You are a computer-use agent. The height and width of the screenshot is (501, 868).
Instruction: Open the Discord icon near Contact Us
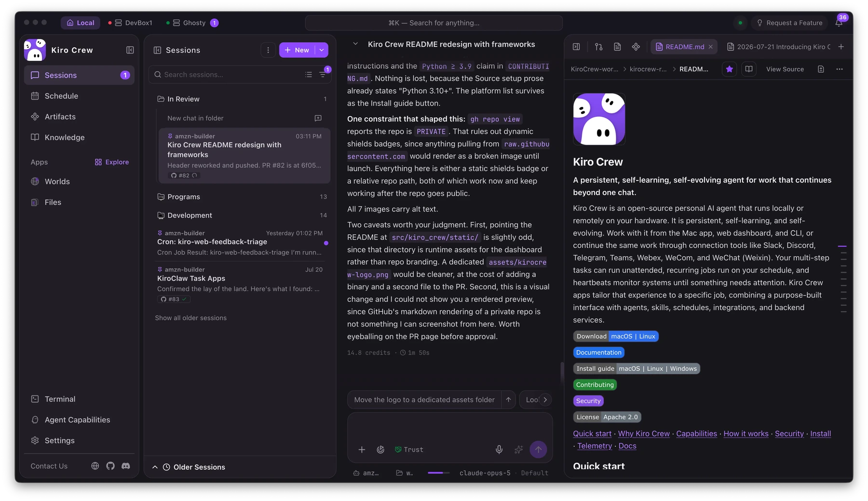point(126,466)
